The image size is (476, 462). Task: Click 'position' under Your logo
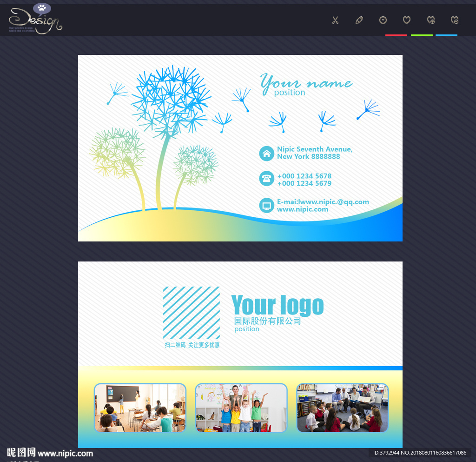point(247,329)
